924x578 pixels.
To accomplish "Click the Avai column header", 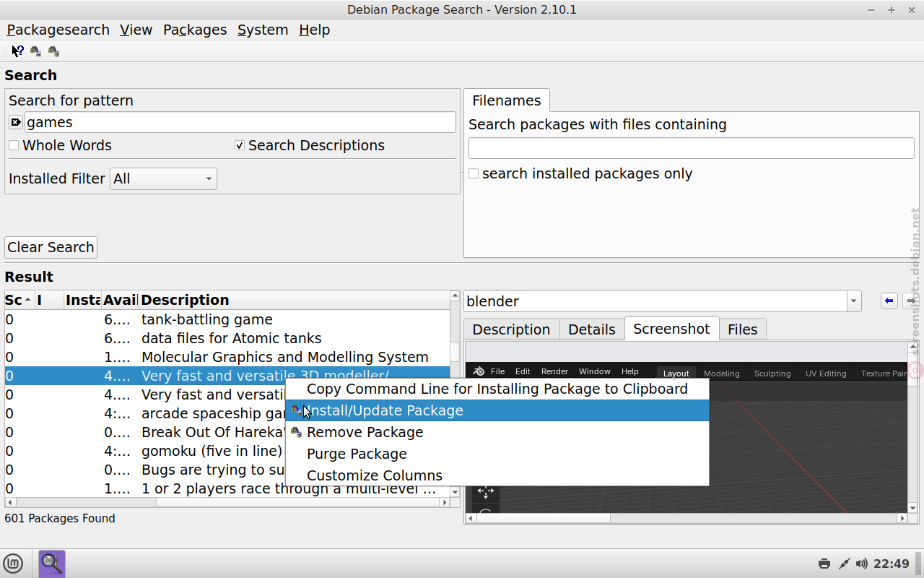I will (x=120, y=300).
